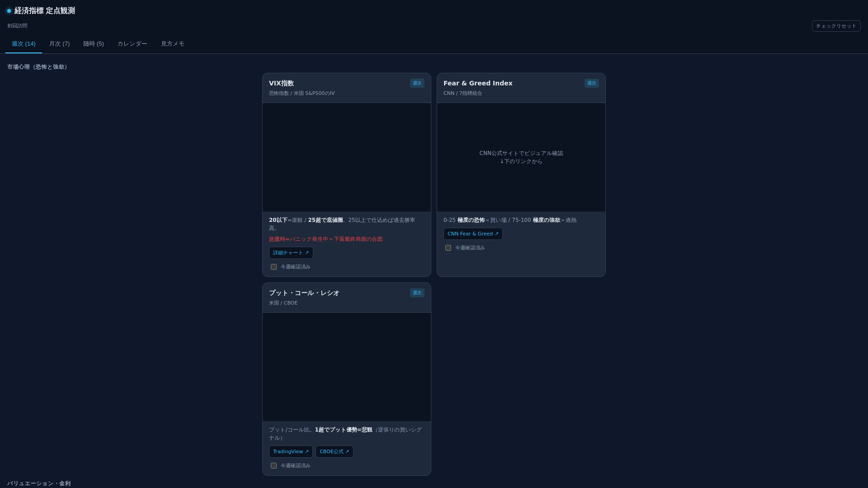The height and width of the screenshot is (488, 868).
Task: Click the 恐怖指数 / 米国 S&P500のIV subtitle
Action: point(302,94)
